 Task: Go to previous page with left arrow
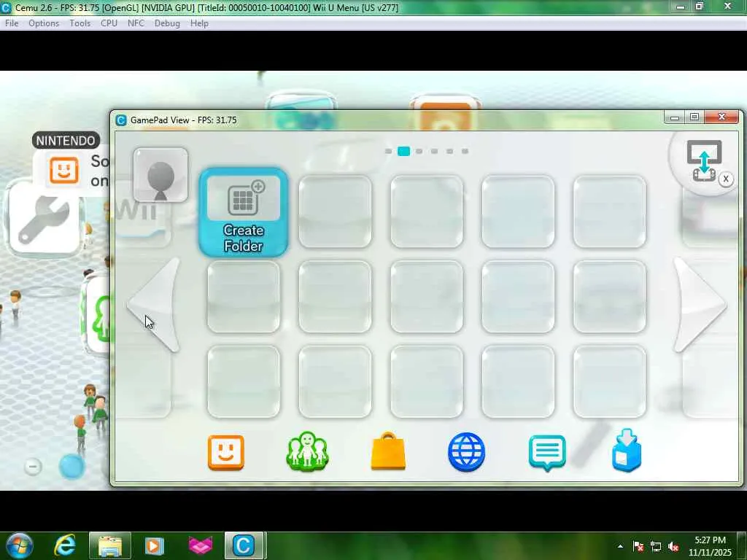point(154,306)
